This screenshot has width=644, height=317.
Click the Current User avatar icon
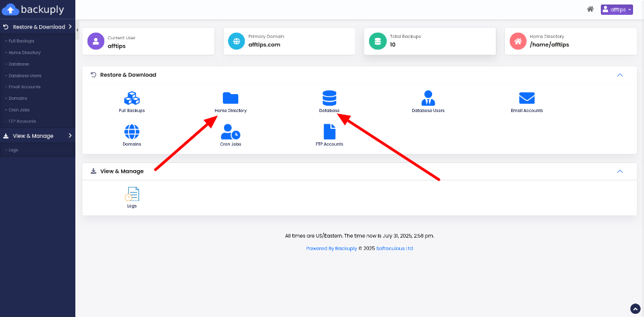click(x=96, y=41)
